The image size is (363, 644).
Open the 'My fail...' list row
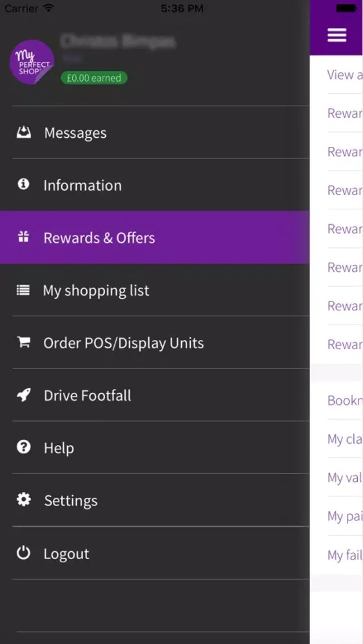(x=337, y=555)
